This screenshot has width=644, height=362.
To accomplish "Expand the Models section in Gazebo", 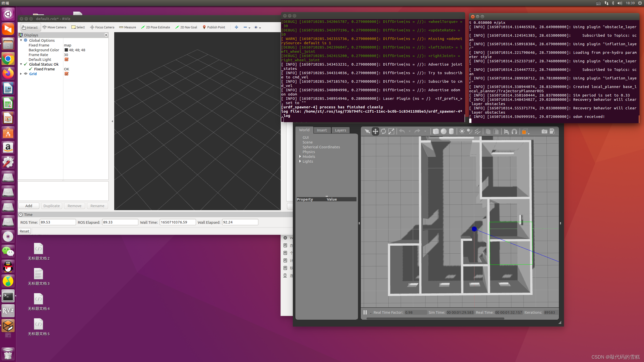I will [300, 156].
